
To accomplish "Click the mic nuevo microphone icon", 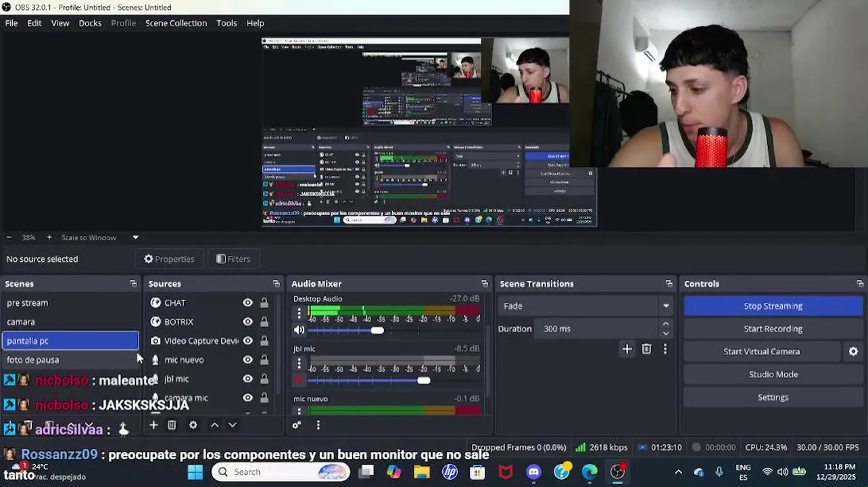I will coord(155,360).
